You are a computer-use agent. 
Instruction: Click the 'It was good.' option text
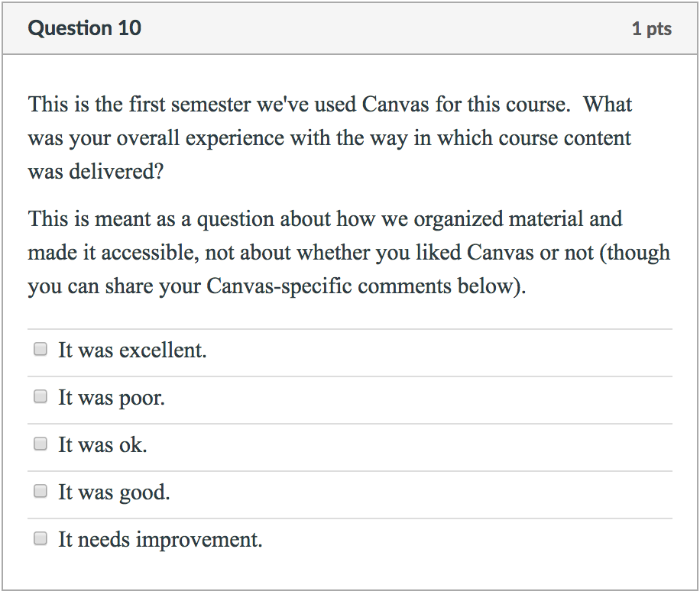114,492
